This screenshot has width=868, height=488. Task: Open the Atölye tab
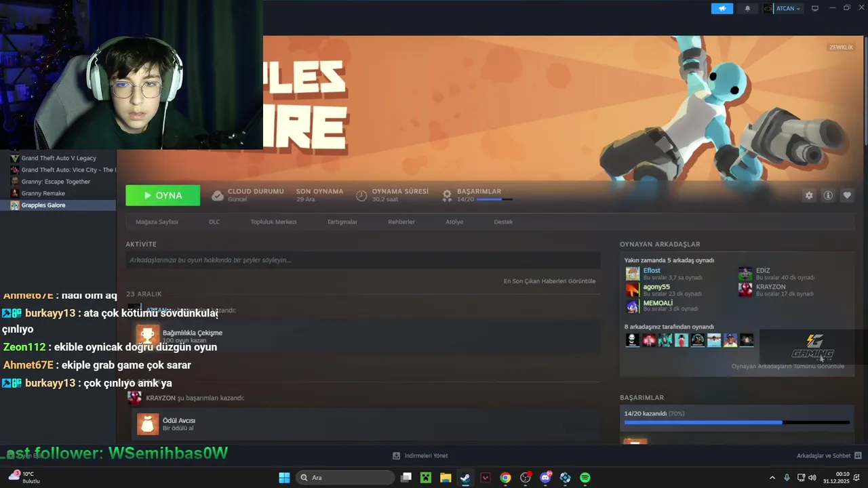pos(454,222)
